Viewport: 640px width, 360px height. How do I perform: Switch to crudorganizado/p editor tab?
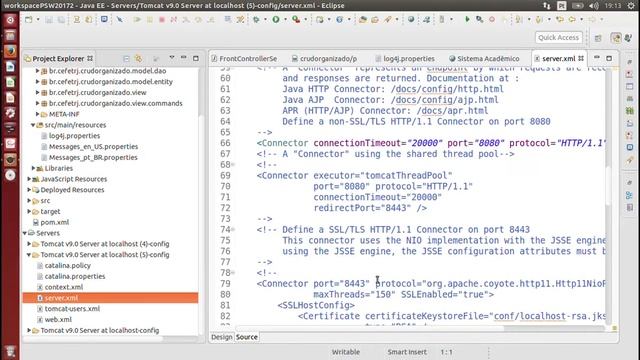[324, 59]
